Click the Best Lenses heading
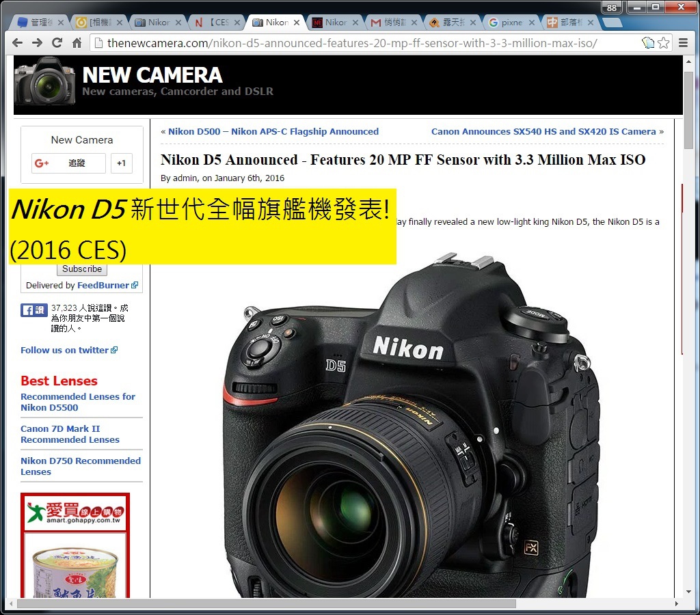 pos(59,381)
